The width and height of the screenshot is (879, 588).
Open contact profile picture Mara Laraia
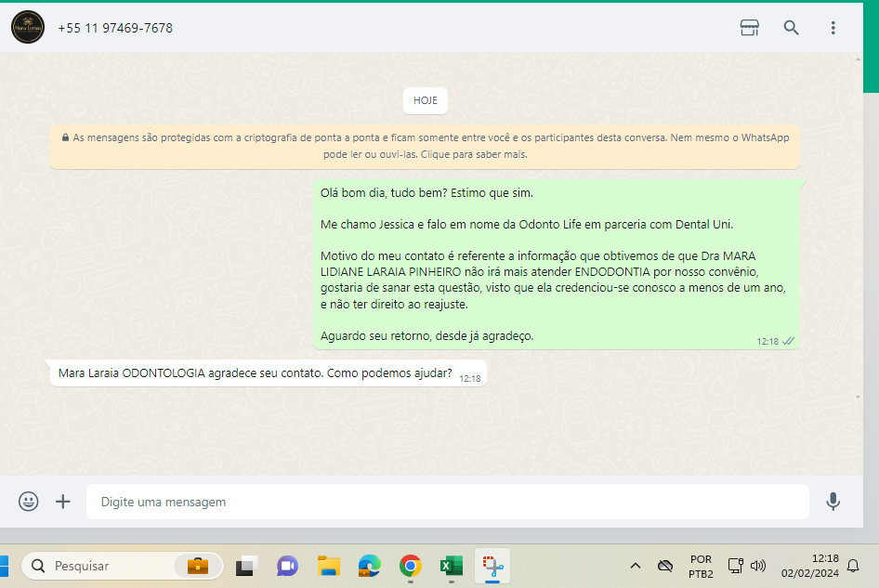coord(28,27)
